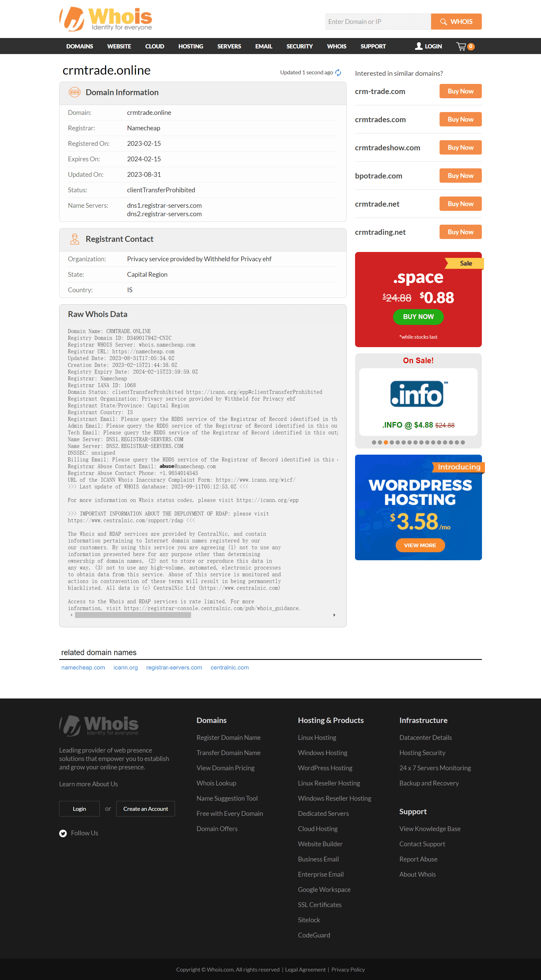This screenshot has height=980, width=541.
Task: Open the EMAIL menu
Action: 263,46
